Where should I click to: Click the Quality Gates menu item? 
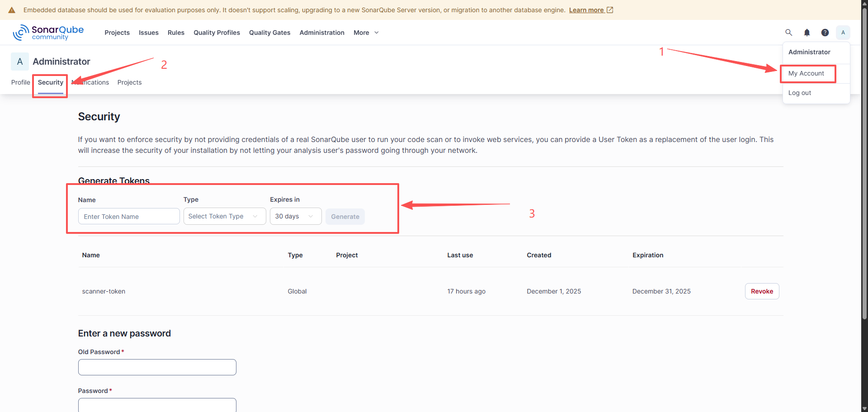(269, 32)
